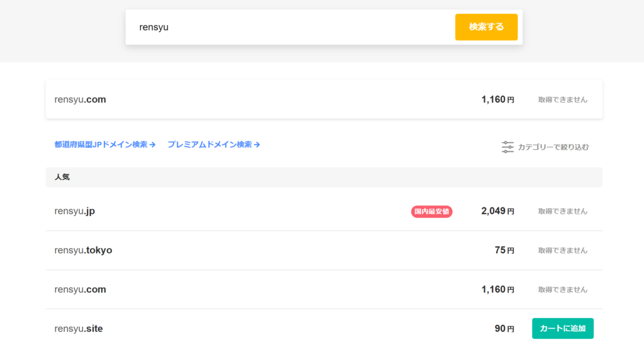Focus the domain search field containing rensyu
Image resolution: width=644 pixels, height=345 pixels.
(x=289, y=27)
